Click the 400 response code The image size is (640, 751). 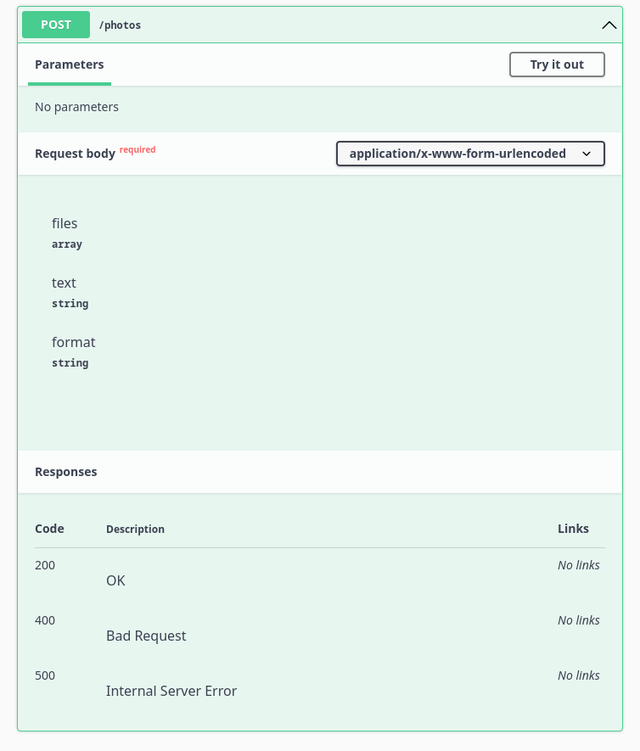click(45, 620)
